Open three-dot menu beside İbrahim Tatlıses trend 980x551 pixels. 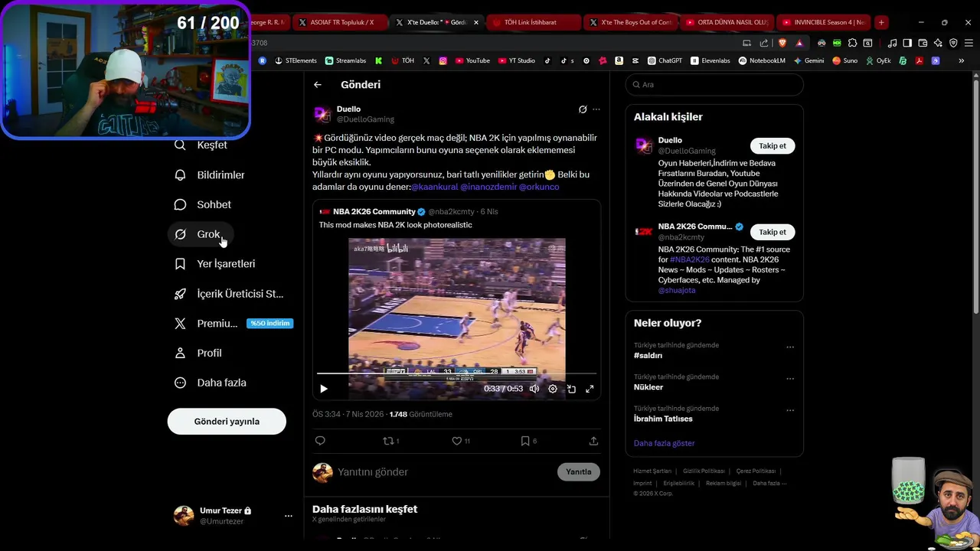(x=790, y=411)
